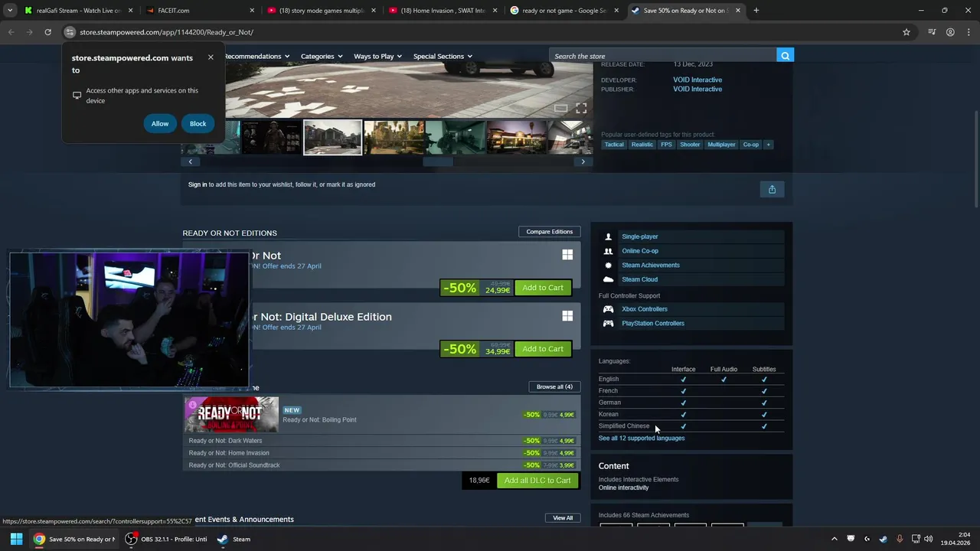
Task: Expand Special Sections menu
Action: [443, 56]
